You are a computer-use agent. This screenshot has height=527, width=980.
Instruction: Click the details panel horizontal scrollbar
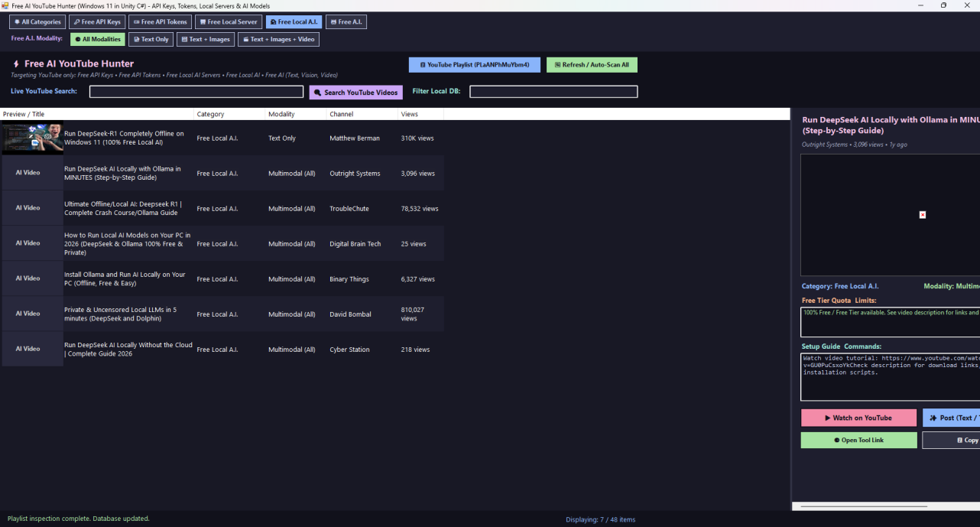pos(864,506)
